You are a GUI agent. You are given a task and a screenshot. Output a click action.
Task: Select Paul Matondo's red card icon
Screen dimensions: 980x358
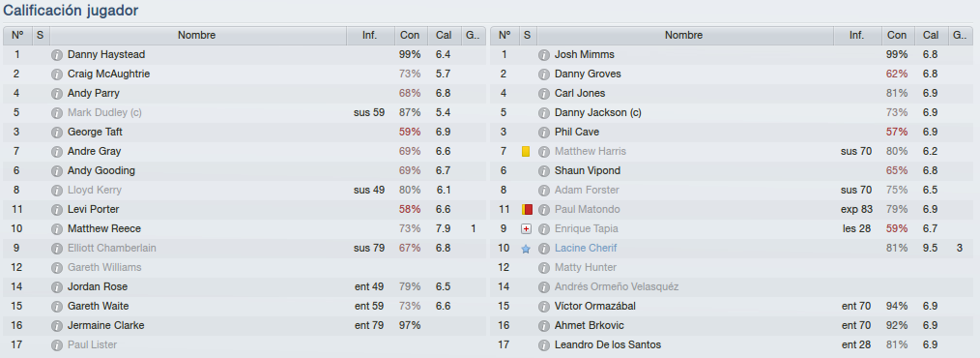point(527,210)
